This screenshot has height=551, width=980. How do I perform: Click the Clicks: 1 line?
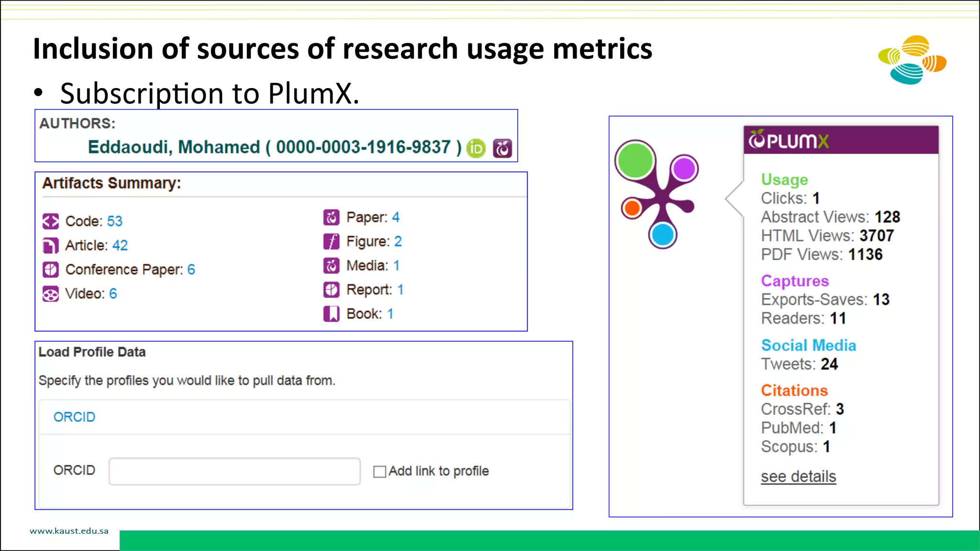[x=791, y=198]
